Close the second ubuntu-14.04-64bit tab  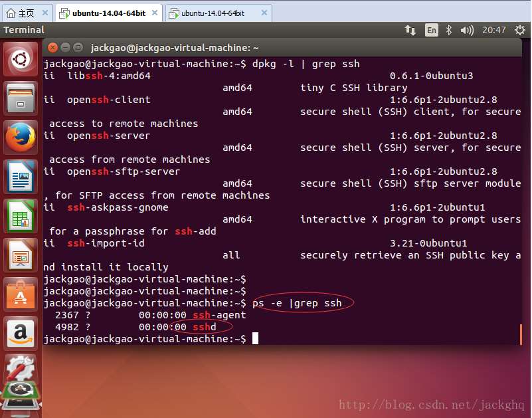click(x=264, y=13)
